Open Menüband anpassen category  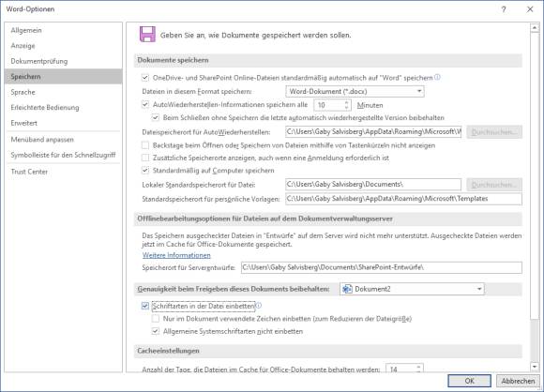[63, 140]
